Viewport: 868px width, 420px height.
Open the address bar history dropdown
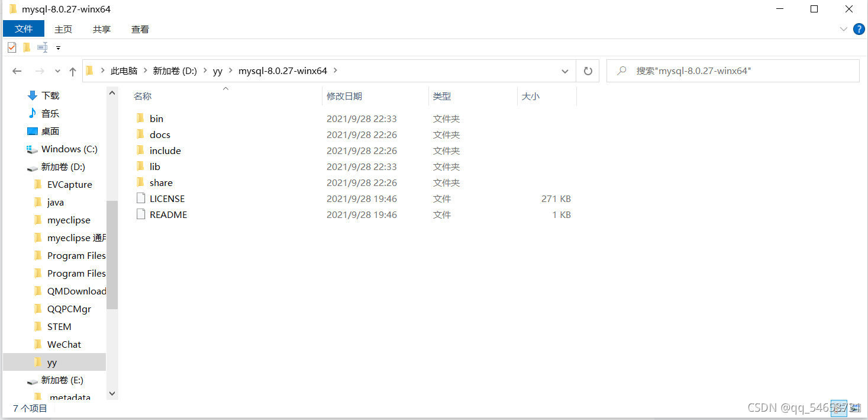click(x=564, y=71)
